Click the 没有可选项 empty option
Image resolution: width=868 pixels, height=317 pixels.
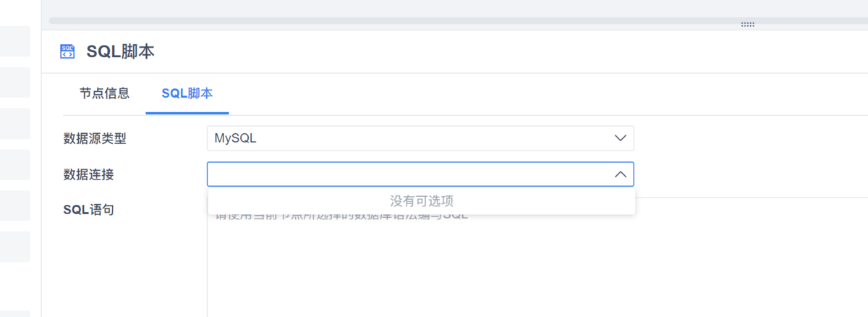421,201
